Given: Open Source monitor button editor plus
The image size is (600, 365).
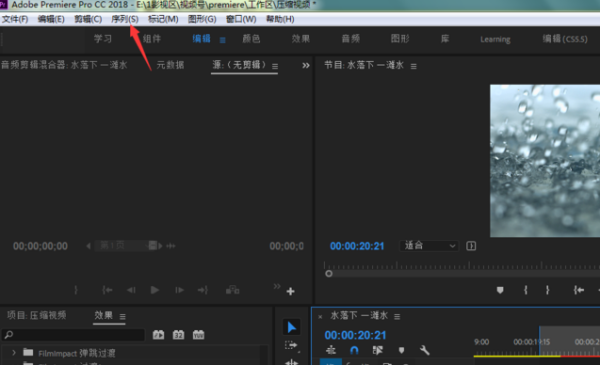Looking at the screenshot, I should click(290, 292).
